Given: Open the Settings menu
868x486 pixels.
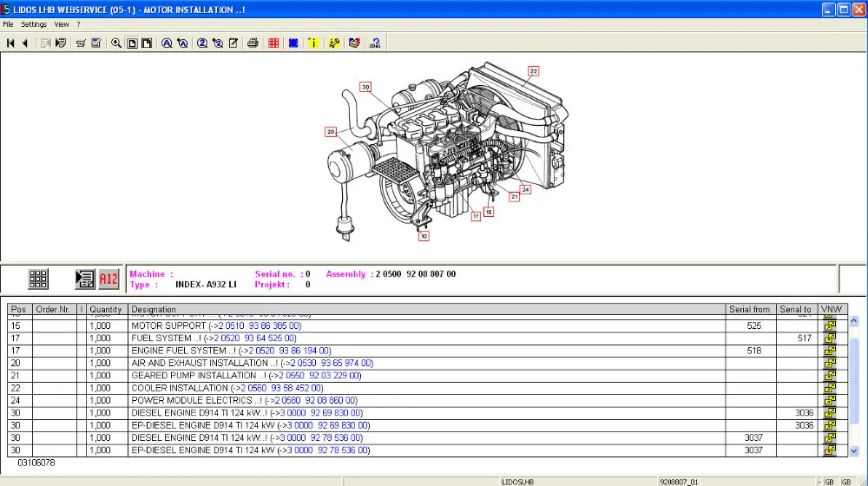Looking at the screenshot, I should 34,24.
